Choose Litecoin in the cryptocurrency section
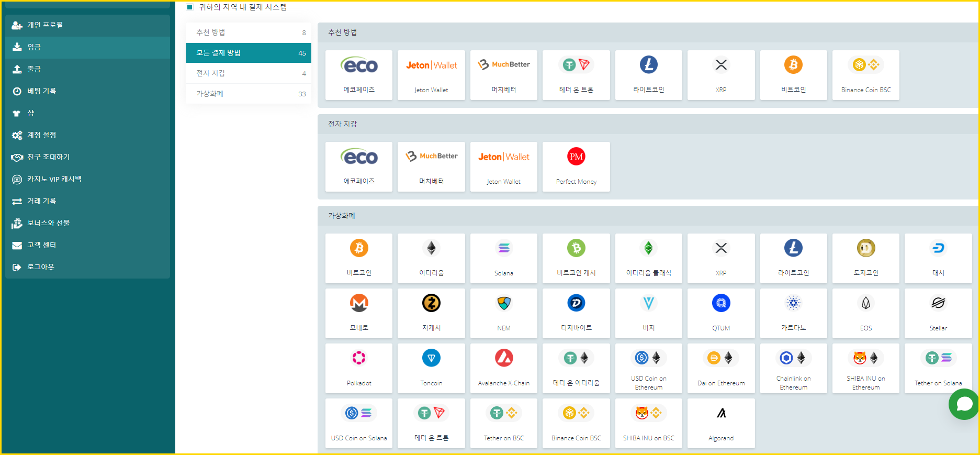Image resolution: width=980 pixels, height=455 pixels. click(x=793, y=258)
